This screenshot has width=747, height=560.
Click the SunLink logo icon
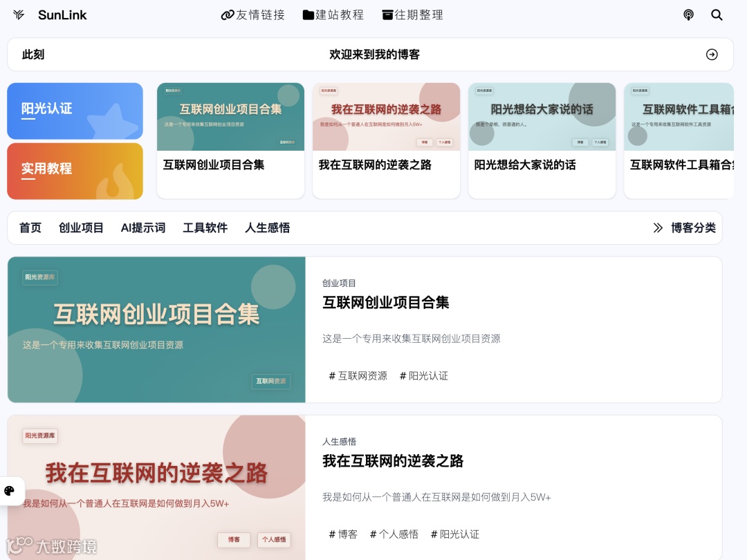pyautogui.click(x=19, y=15)
